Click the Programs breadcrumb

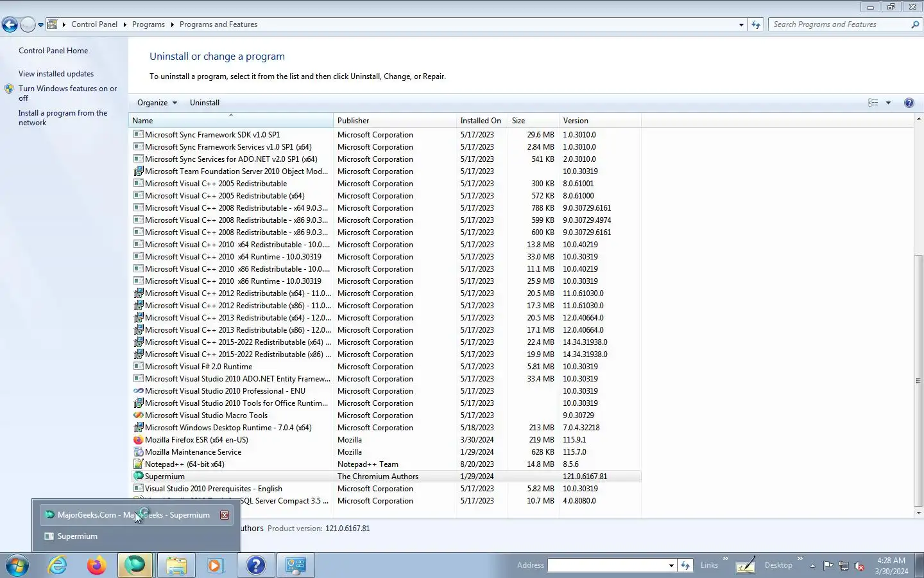click(x=148, y=24)
